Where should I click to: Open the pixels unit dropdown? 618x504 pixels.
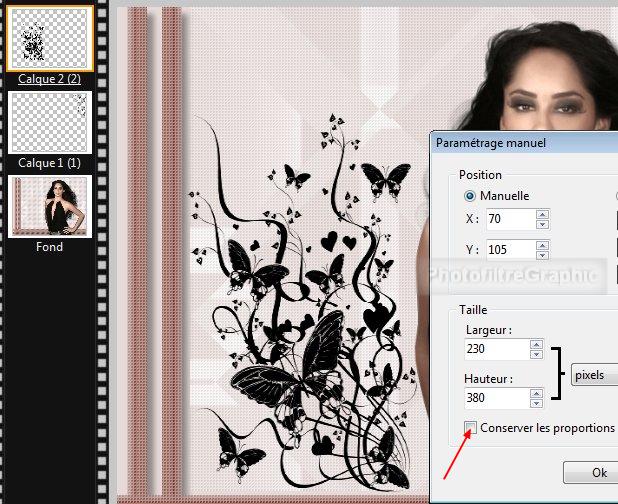pos(595,376)
